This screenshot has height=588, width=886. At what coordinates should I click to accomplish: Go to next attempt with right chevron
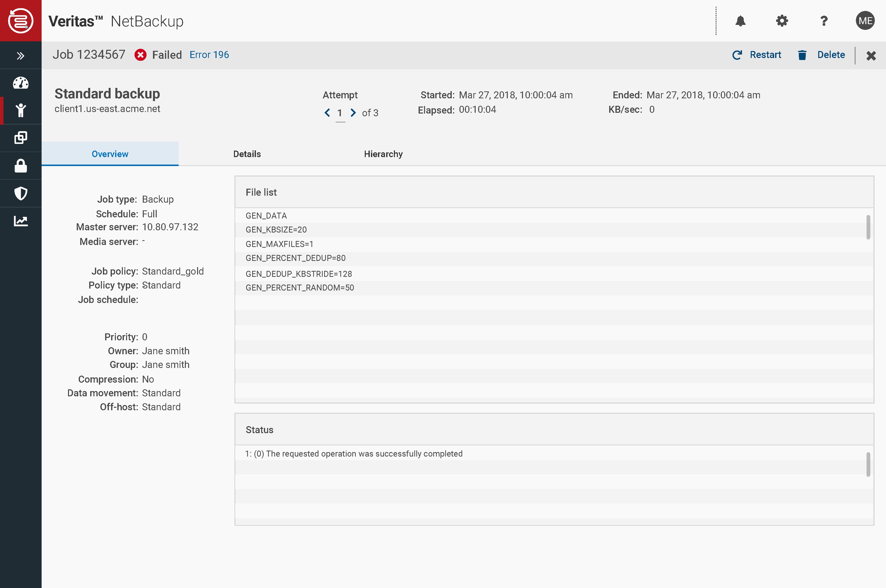click(x=353, y=113)
